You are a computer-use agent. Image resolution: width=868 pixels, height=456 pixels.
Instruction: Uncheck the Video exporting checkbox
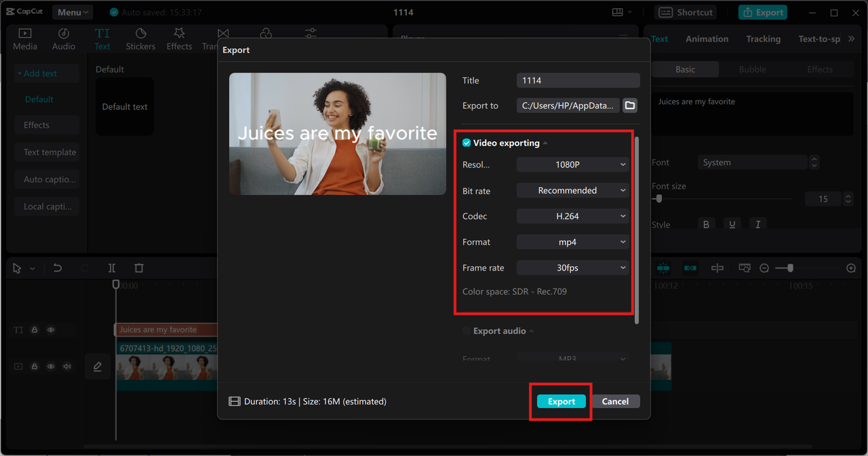pos(466,142)
